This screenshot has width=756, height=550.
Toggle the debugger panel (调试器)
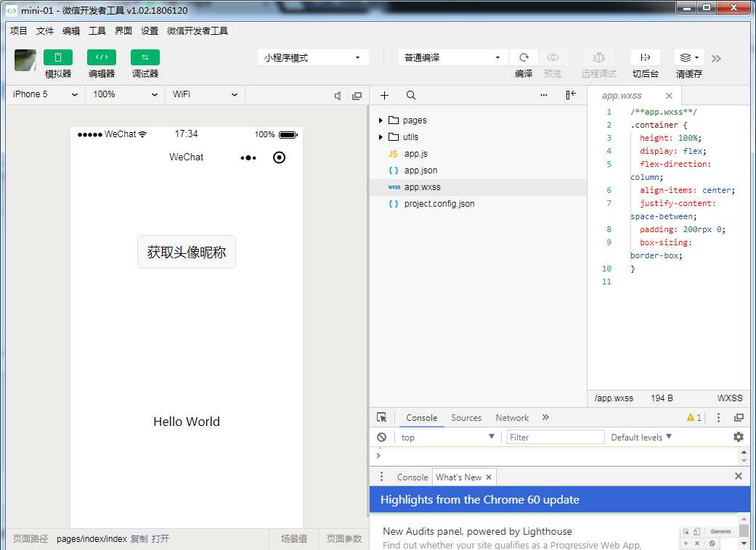tap(145, 57)
